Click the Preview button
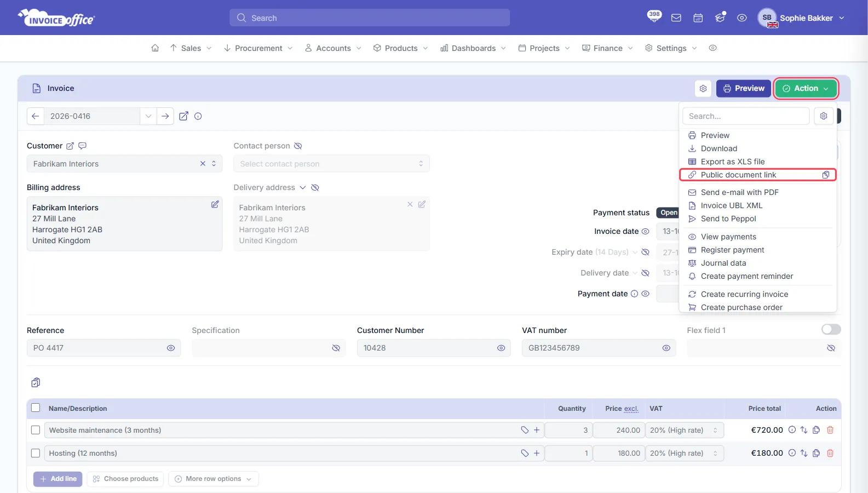Screen dimensions: 868x493 744,89
